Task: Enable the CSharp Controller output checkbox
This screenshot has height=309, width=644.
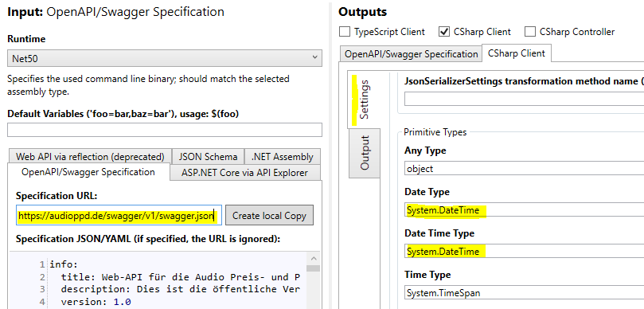Action: click(x=530, y=32)
